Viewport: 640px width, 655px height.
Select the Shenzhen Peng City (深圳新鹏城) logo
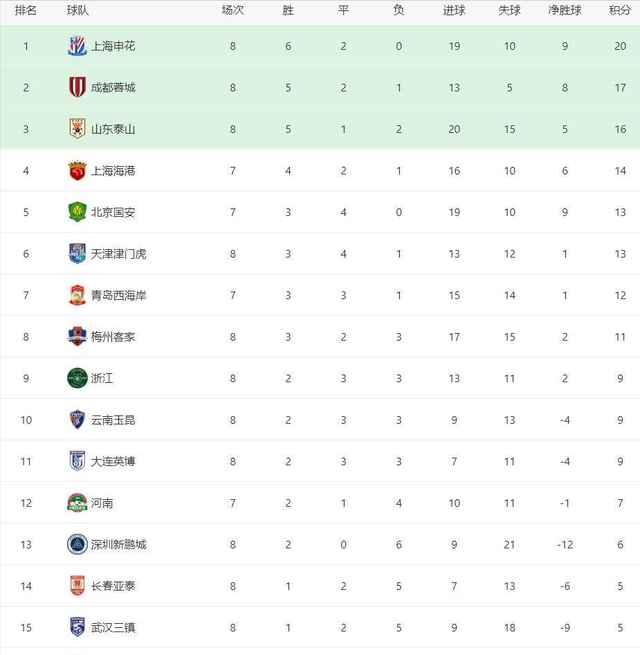coord(77,544)
